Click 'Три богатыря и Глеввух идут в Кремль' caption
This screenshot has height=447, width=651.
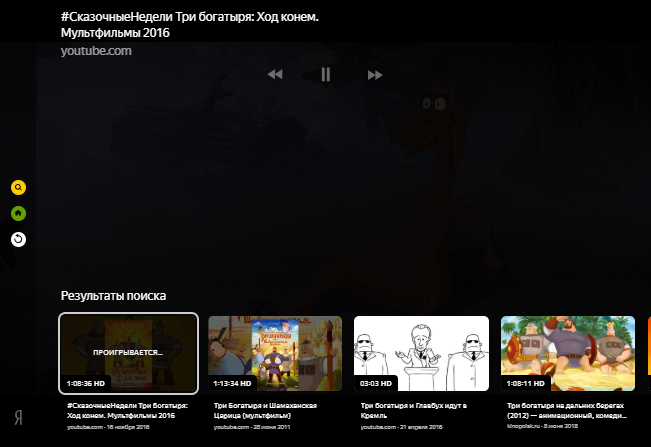point(412,410)
